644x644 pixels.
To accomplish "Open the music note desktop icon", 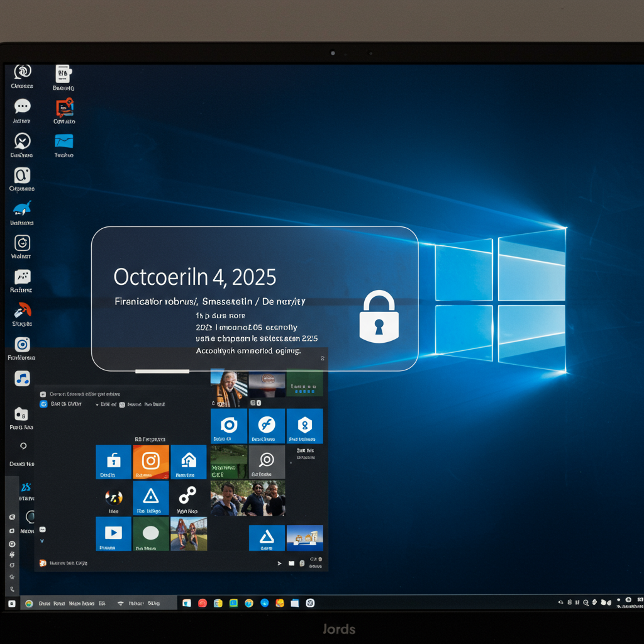I will click(x=22, y=378).
